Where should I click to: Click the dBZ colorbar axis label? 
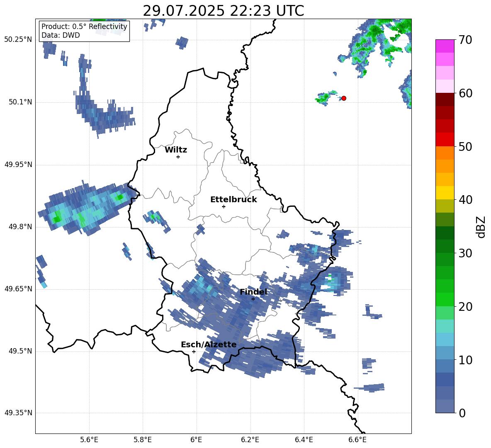pyautogui.click(x=481, y=227)
